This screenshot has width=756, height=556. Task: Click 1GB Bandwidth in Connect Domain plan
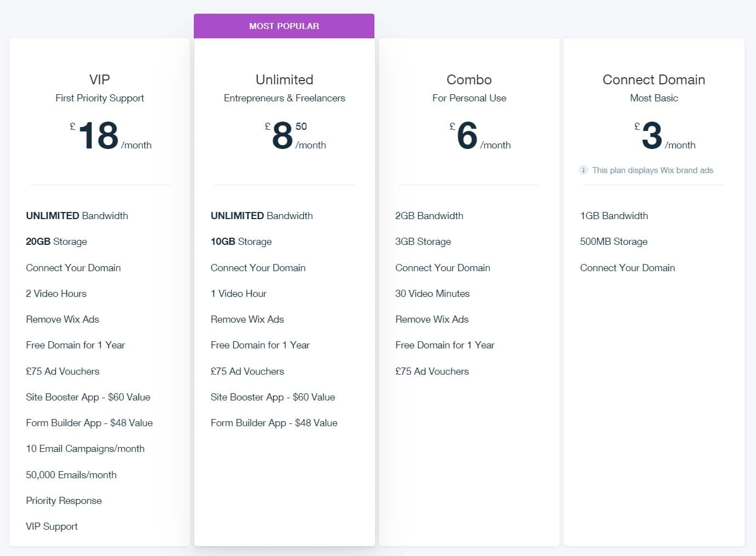pyautogui.click(x=614, y=216)
